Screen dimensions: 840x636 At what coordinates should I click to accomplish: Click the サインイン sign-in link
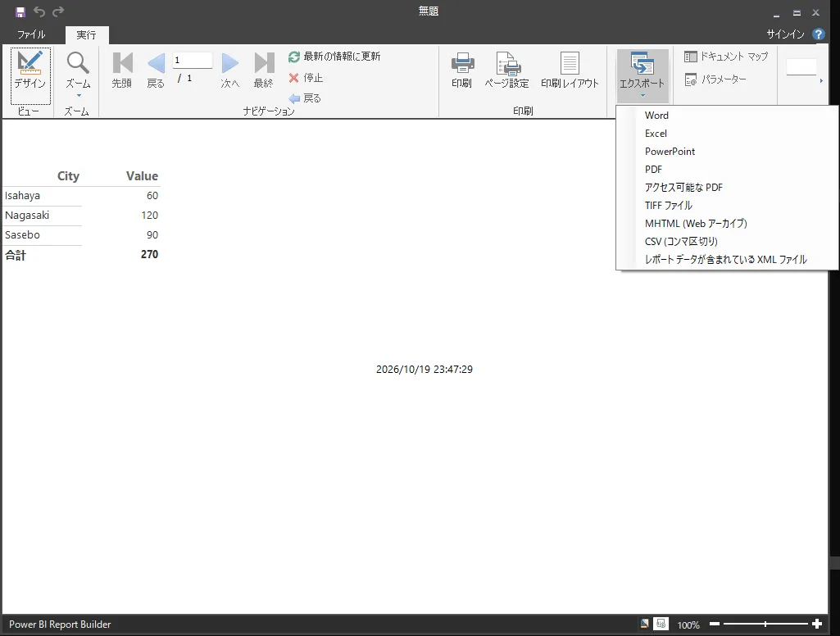coord(785,34)
